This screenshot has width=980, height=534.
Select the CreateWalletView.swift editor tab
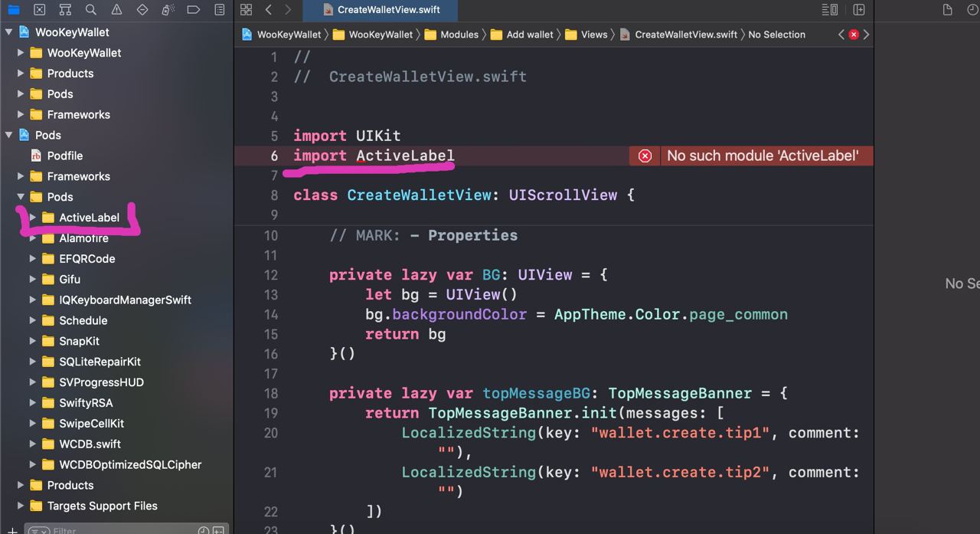(381, 10)
